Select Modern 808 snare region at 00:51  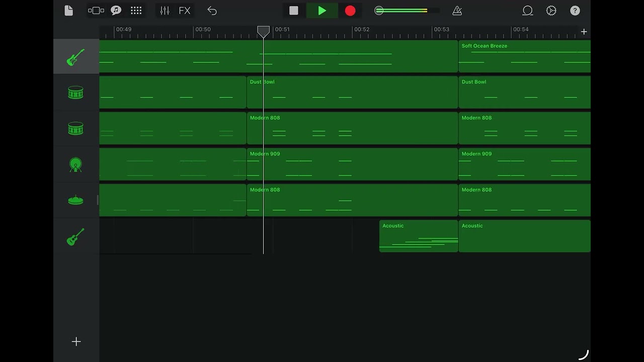coord(352,128)
